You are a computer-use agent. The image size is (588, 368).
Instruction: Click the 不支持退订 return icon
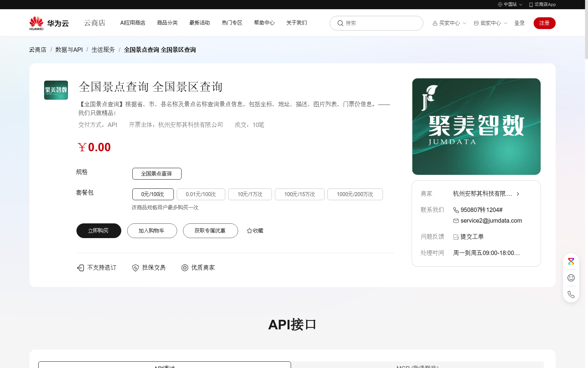pos(80,268)
